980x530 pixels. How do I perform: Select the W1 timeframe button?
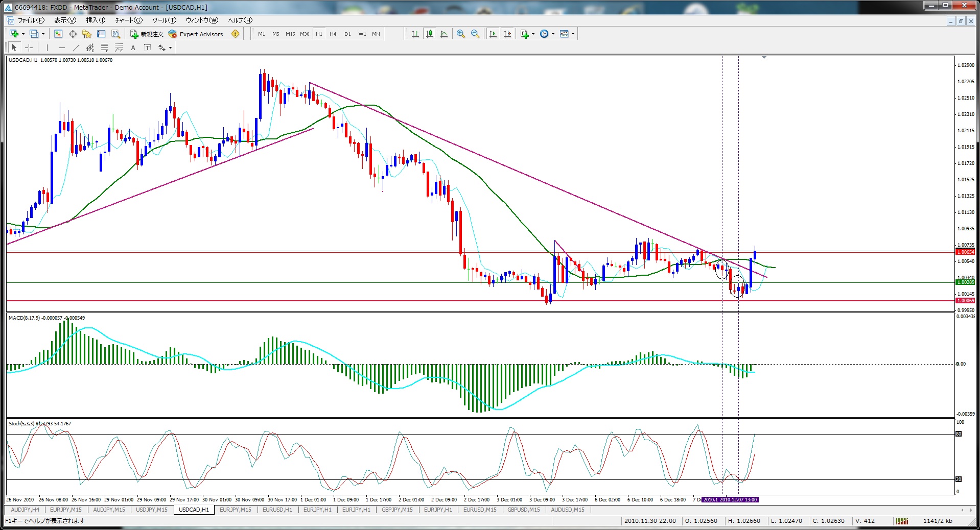[362, 34]
